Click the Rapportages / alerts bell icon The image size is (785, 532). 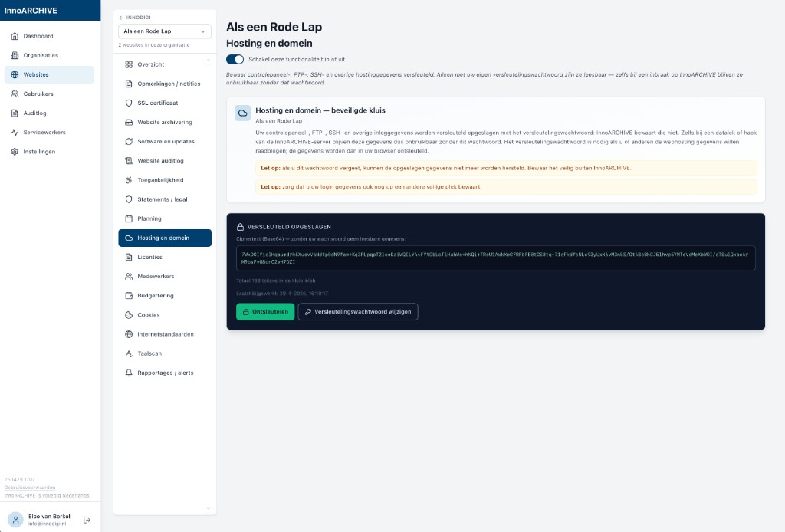click(130, 373)
